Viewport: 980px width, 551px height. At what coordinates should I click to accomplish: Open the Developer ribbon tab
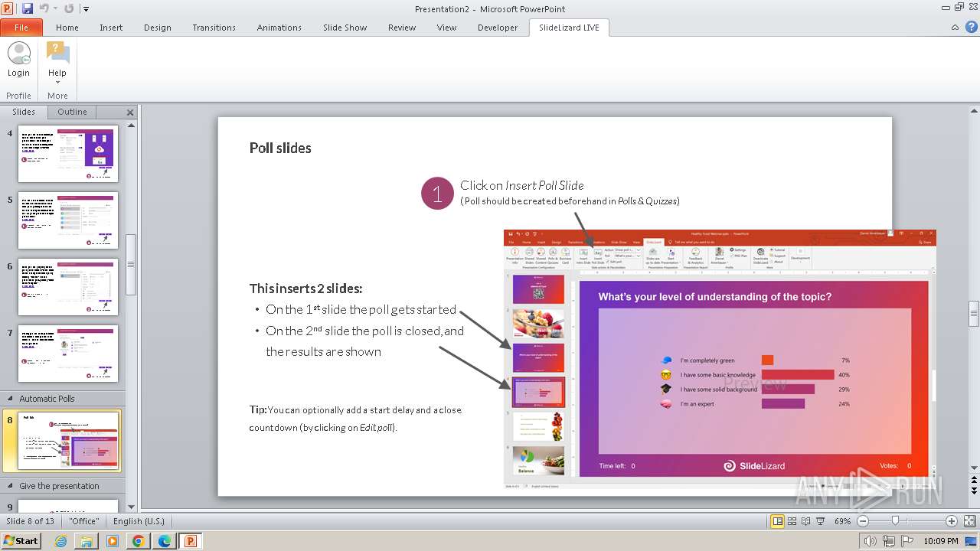point(498,28)
